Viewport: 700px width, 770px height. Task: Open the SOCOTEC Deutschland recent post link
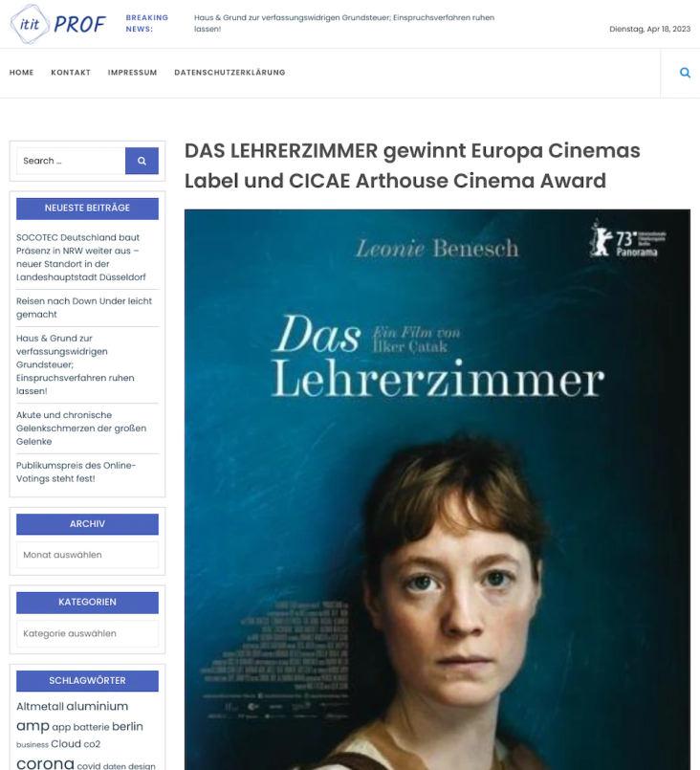coord(81,257)
